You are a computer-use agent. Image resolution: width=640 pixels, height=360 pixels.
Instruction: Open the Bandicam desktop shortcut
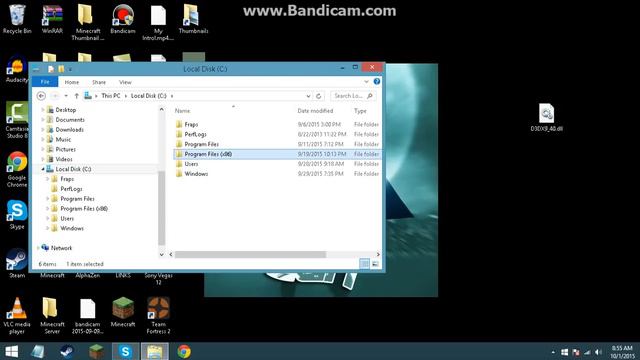(123, 19)
